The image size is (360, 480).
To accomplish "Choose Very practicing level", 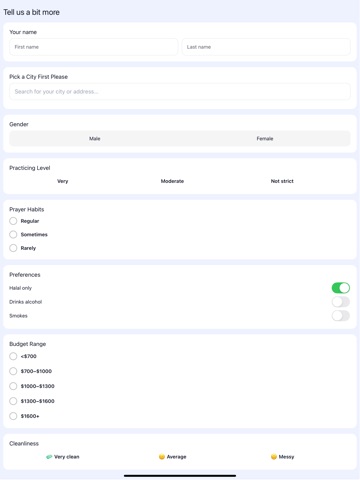I will point(63,181).
